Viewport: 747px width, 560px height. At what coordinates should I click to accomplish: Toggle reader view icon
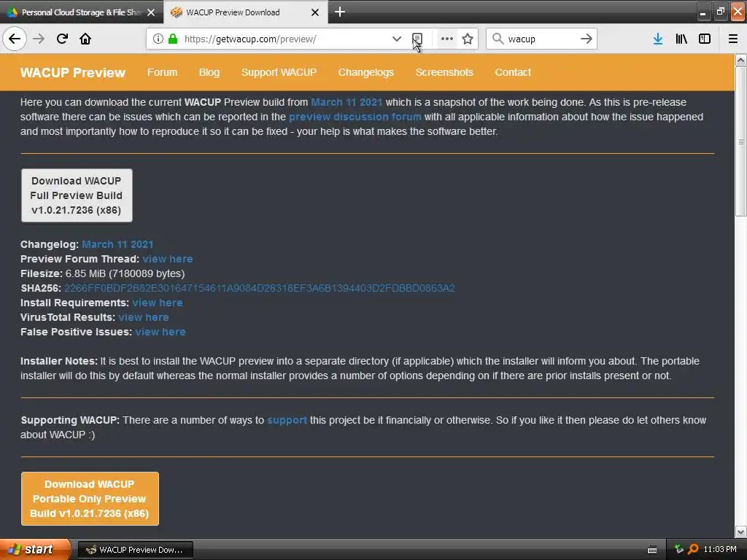pyautogui.click(x=417, y=39)
